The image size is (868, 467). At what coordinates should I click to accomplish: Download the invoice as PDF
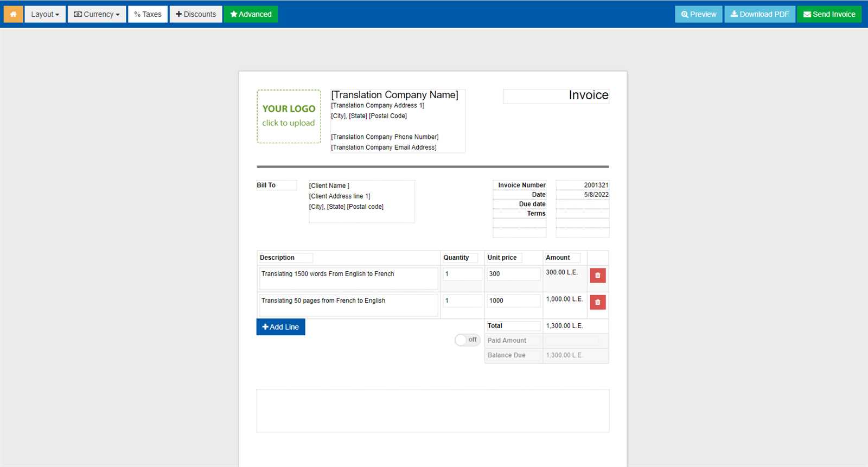click(x=759, y=14)
